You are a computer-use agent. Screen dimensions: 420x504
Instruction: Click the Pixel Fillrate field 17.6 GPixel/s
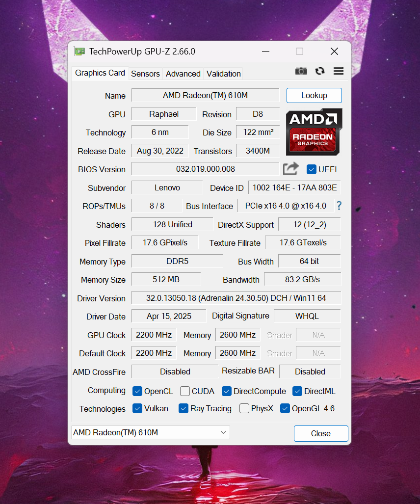pos(165,243)
